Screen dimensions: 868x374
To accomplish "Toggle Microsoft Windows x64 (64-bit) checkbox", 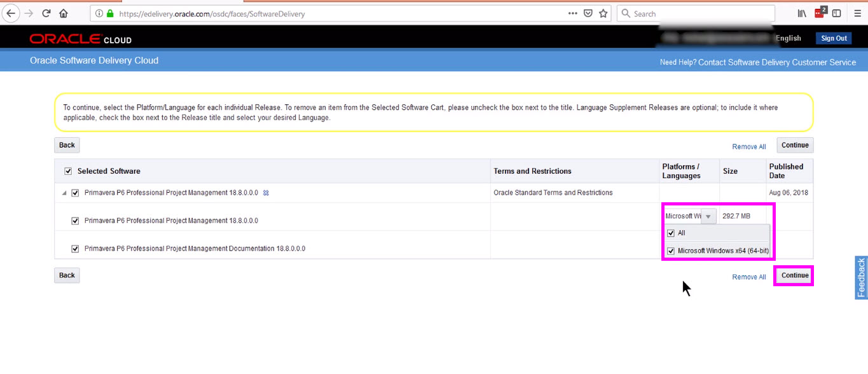I will [x=671, y=251].
